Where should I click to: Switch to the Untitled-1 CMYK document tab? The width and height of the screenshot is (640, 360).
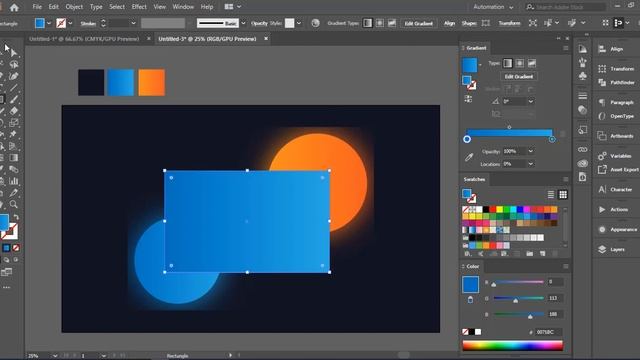(x=84, y=39)
